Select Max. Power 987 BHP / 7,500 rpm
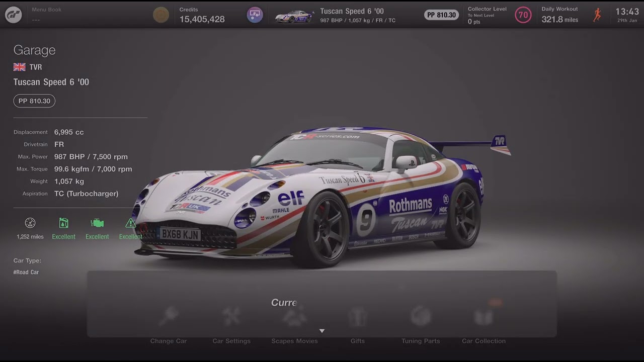Viewport: 644px width, 362px height. [x=91, y=157]
